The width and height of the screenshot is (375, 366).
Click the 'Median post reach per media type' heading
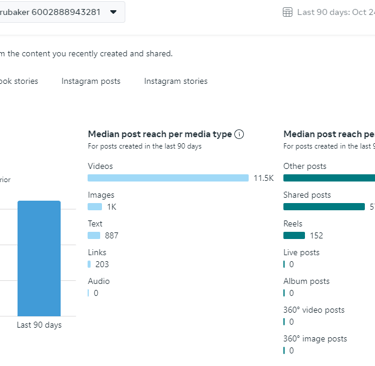[160, 134]
